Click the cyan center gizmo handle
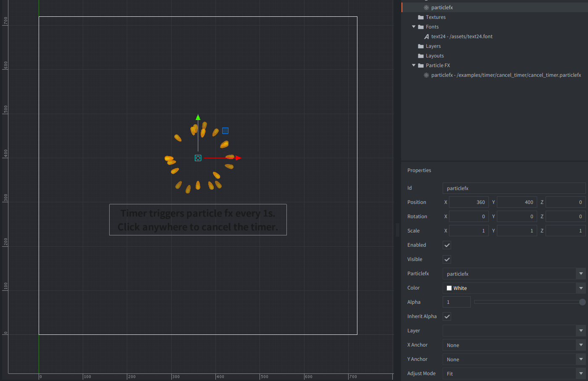This screenshot has width=588, height=381. 198,158
